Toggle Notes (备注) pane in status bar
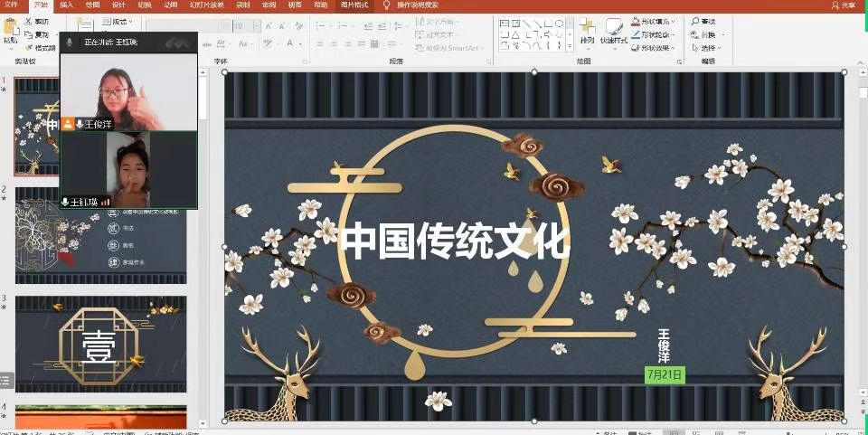868x435 pixels. pos(606,433)
